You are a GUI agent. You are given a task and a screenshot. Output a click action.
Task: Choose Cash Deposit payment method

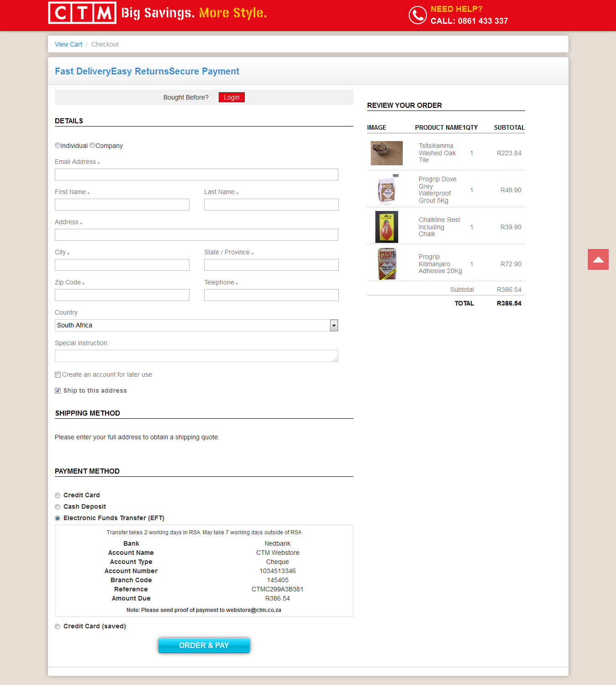coord(58,507)
